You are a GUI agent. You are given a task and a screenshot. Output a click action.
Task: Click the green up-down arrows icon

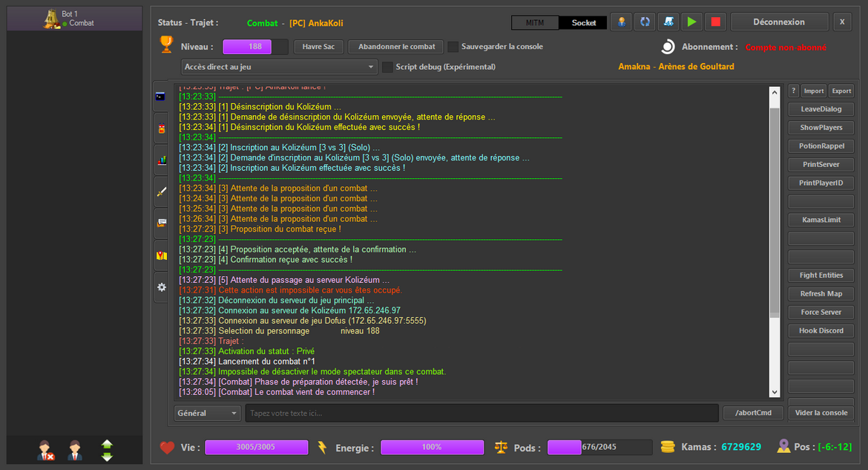(x=107, y=450)
